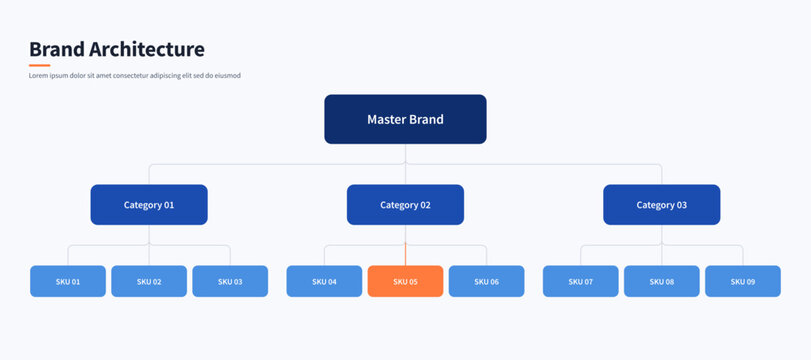Click the Brand Architecture title
This screenshot has width=811, height=360.
tap(117, 49)
